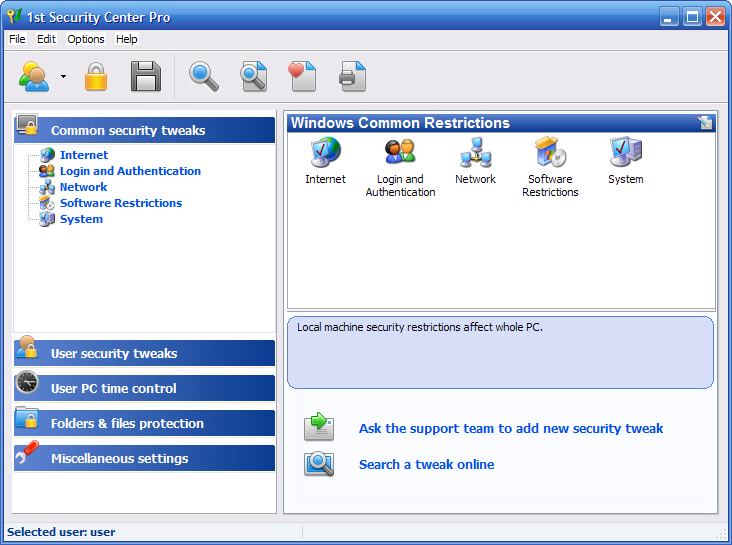
Task: Click the heart document toolbar icon
Action: pos(303,77)
